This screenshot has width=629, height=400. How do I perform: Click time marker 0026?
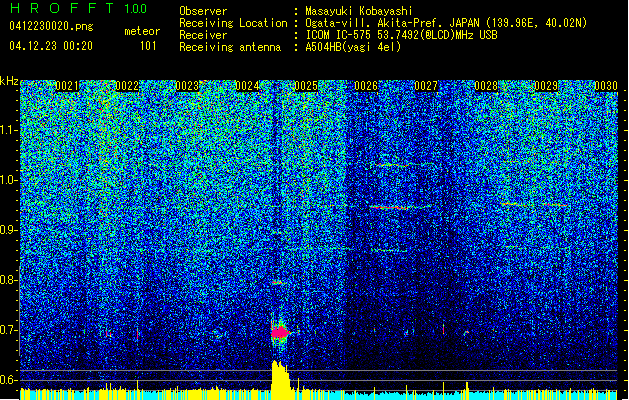click(366, 86)
